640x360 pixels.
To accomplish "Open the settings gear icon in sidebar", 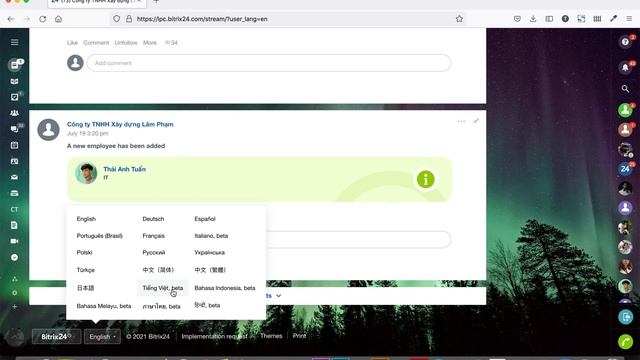I will 15,293.
